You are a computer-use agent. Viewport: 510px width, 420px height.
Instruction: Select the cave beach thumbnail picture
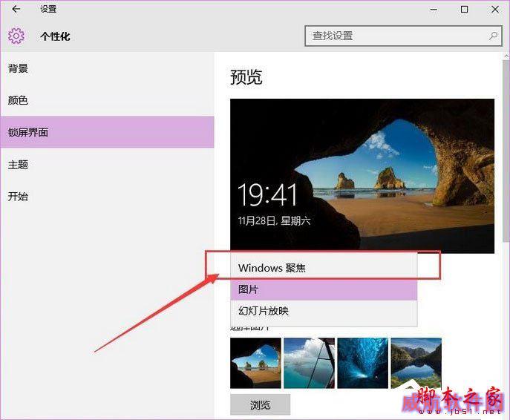(x=255, y=363)
